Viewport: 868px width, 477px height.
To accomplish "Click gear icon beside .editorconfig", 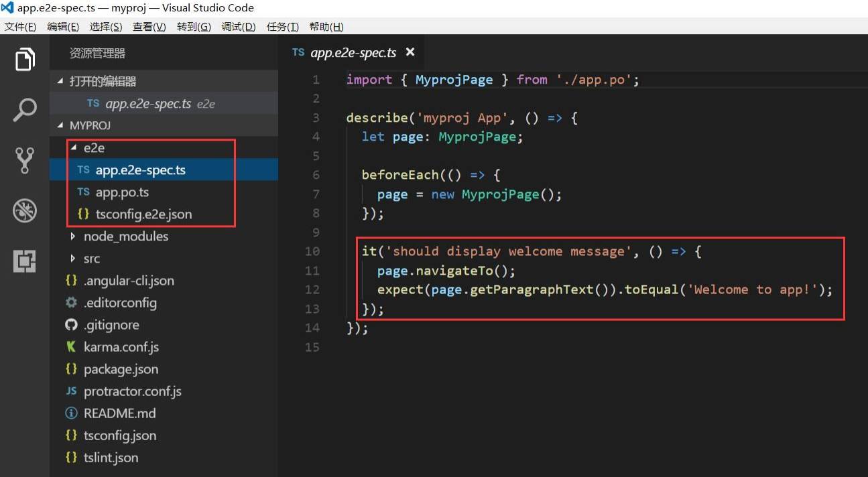I will pyautogui.click(x=71, y=303).
